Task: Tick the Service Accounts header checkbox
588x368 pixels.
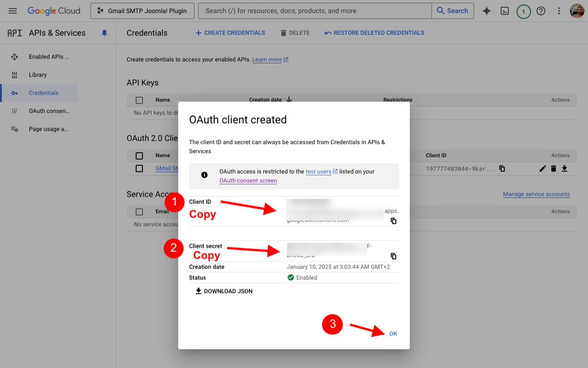Action: coord(139,212)
